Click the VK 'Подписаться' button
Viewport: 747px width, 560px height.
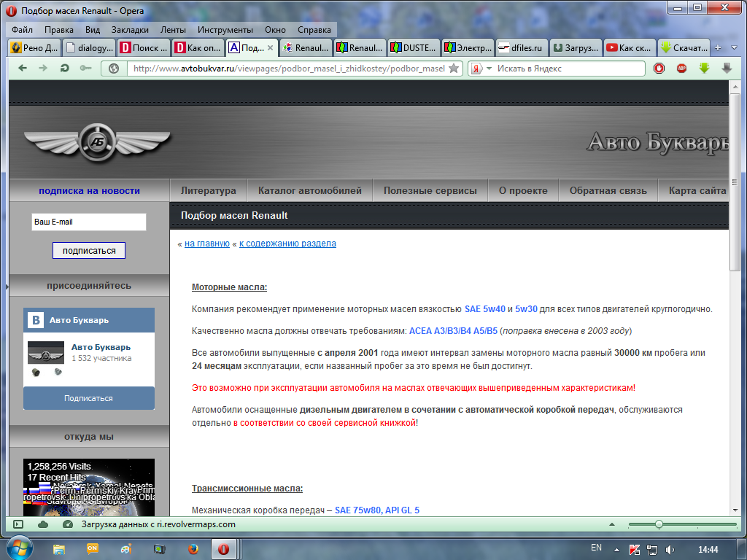(89, 398)
